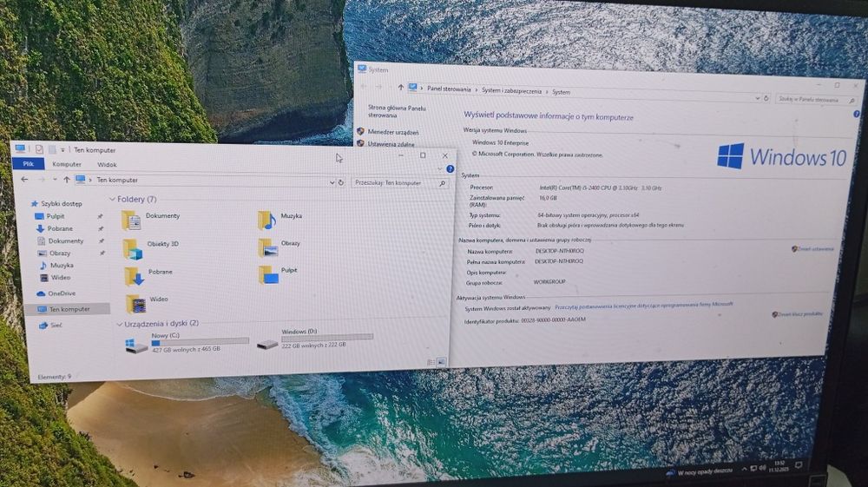Click the Explorer search magnifier icon
The image size is (868, 487).
(443, 183)
